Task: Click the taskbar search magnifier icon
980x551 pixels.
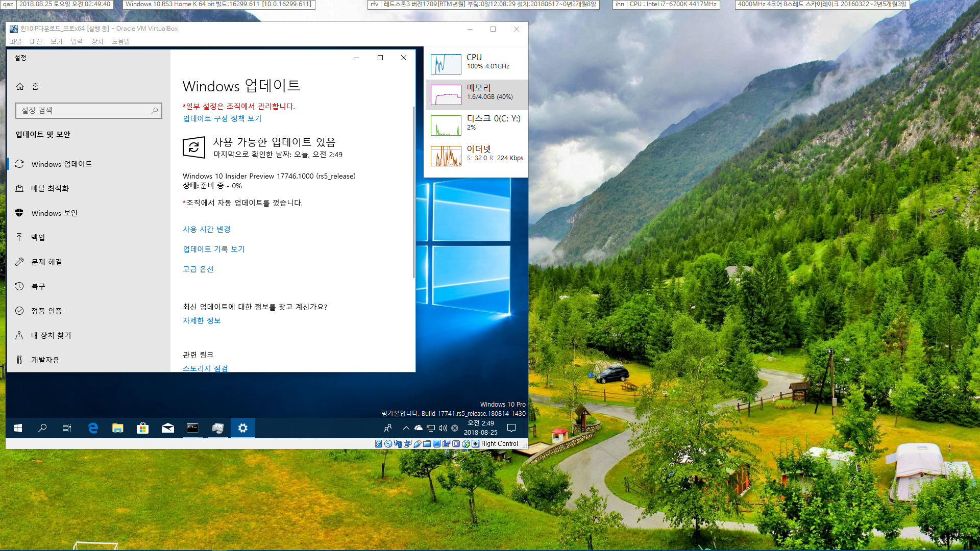Action: (42, 428)
